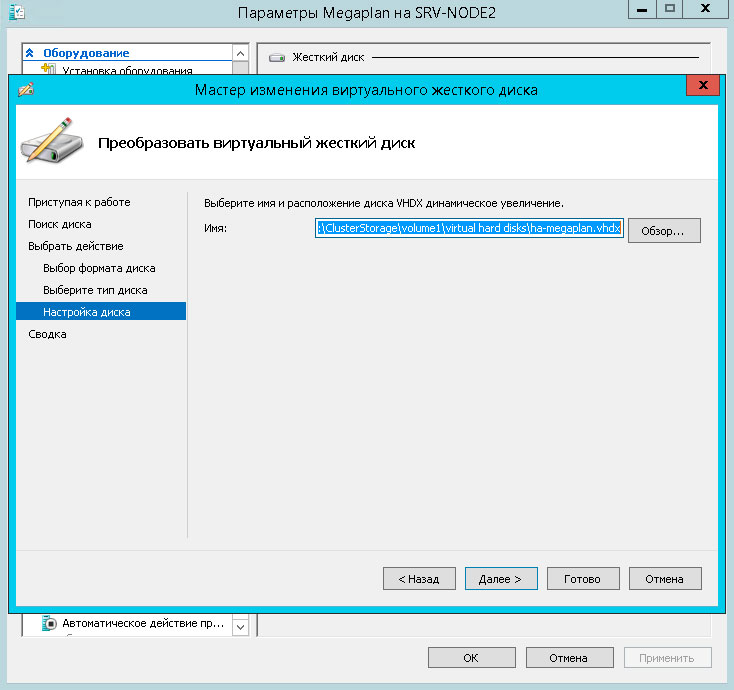The height and width of the screenshot is (690, 734).
Task: Finish the wizard with Готово
Action: point(583,579)
